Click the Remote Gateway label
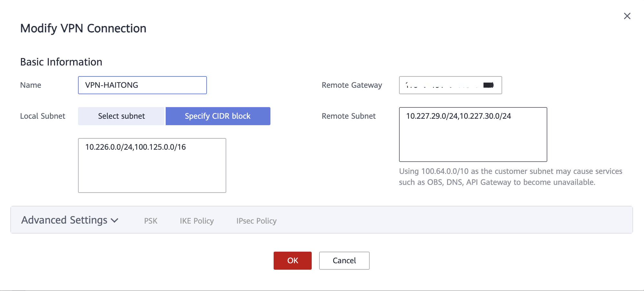Viewport: 644px width, 291px height. [x=352, y=85]
